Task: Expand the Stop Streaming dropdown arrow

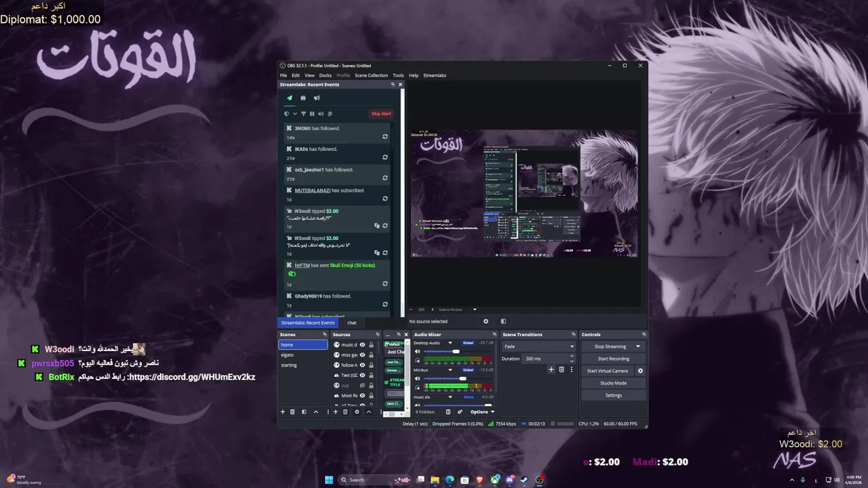Action: click(637, 346)
